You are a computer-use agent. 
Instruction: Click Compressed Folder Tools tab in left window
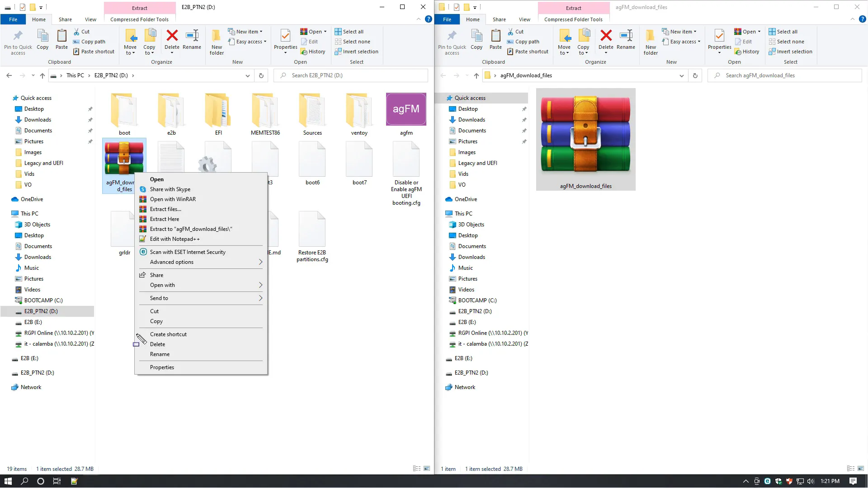click(139, 19)
